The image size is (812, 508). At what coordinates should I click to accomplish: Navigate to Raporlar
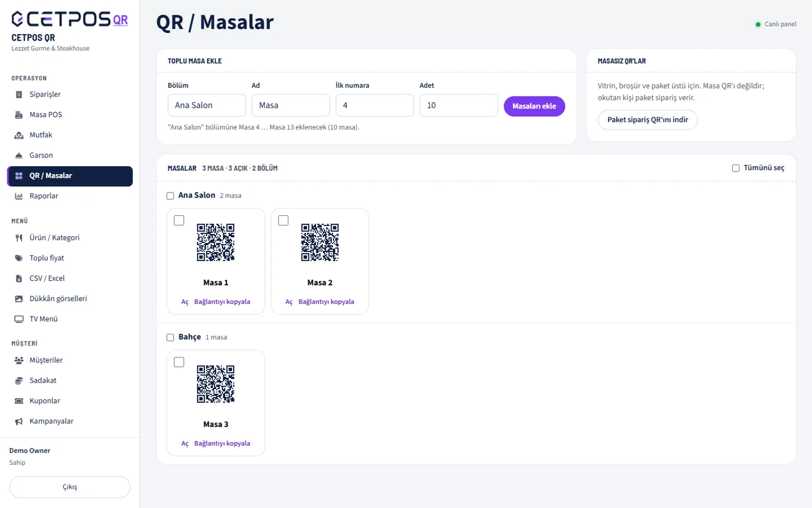(x=70, y=196)
